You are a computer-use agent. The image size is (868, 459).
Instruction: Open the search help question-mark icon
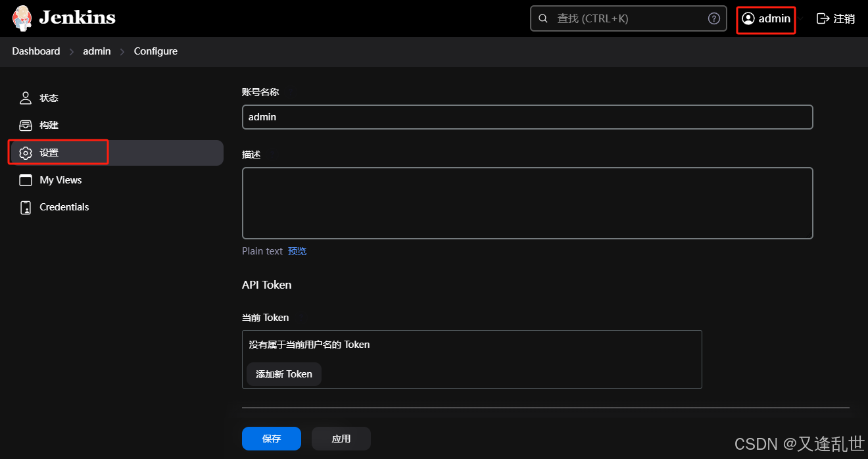tap(713, 18)
